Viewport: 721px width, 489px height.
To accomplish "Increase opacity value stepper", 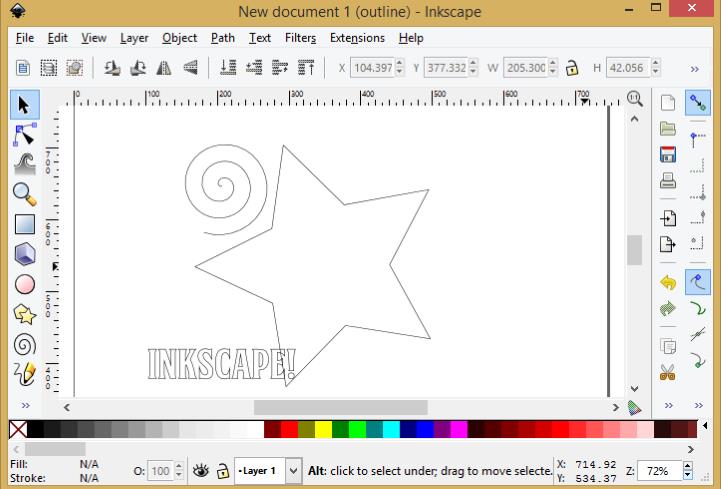I will (x=179, y=466).
